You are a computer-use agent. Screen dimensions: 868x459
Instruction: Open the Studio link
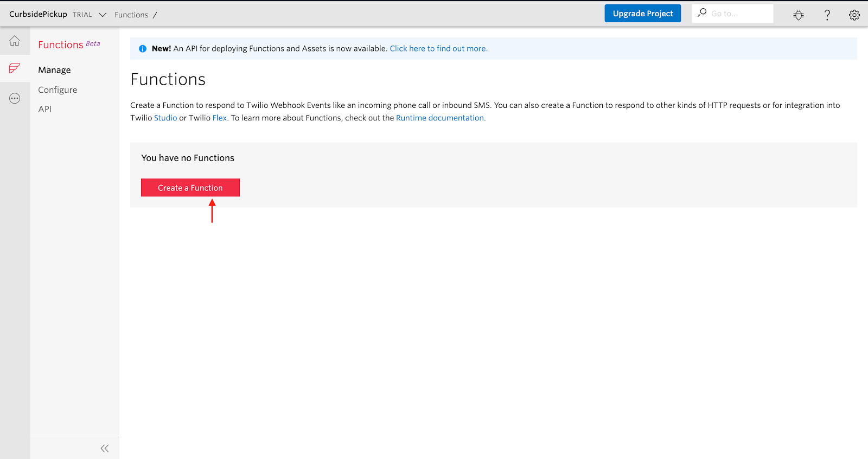165,118
